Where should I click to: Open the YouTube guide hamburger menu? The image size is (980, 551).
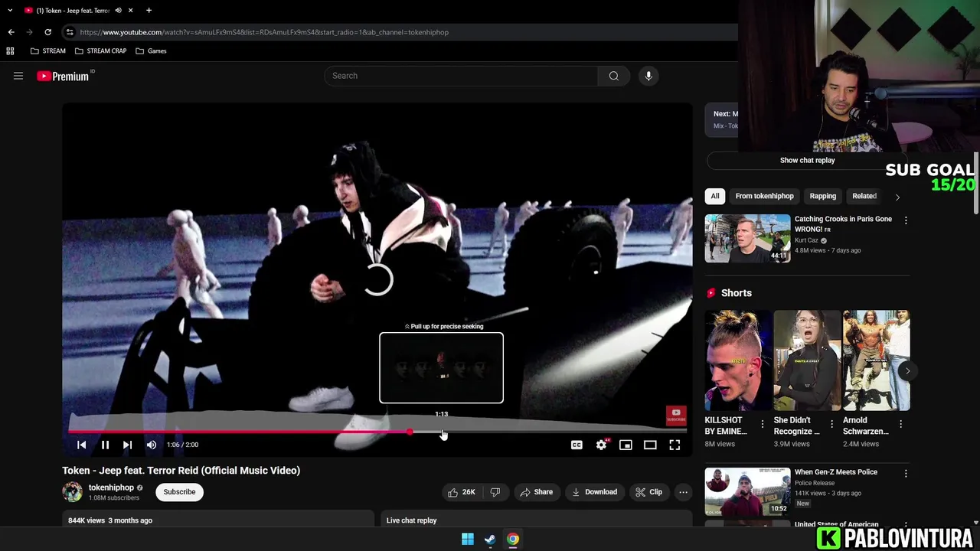[x=18, y=76]
